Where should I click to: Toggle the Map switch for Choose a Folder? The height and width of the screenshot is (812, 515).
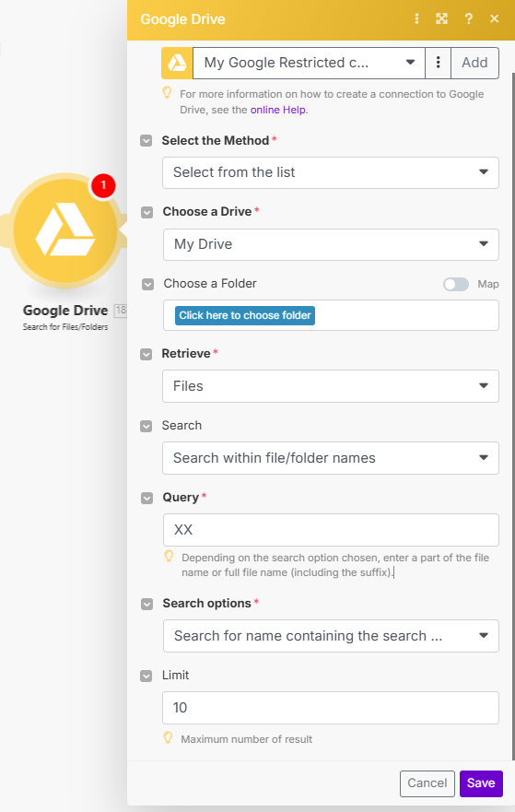point(456,284)
